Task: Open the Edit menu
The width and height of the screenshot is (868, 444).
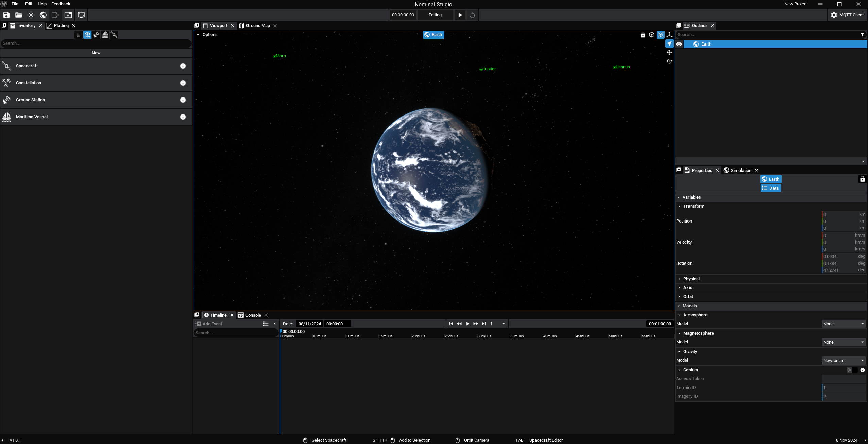Action: (x=29, y=4)
